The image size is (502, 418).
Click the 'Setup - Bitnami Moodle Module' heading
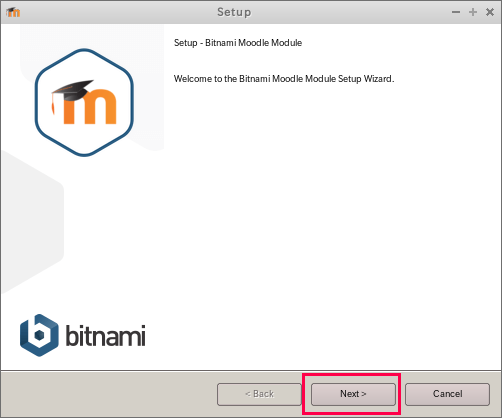[x=238, y=43]
